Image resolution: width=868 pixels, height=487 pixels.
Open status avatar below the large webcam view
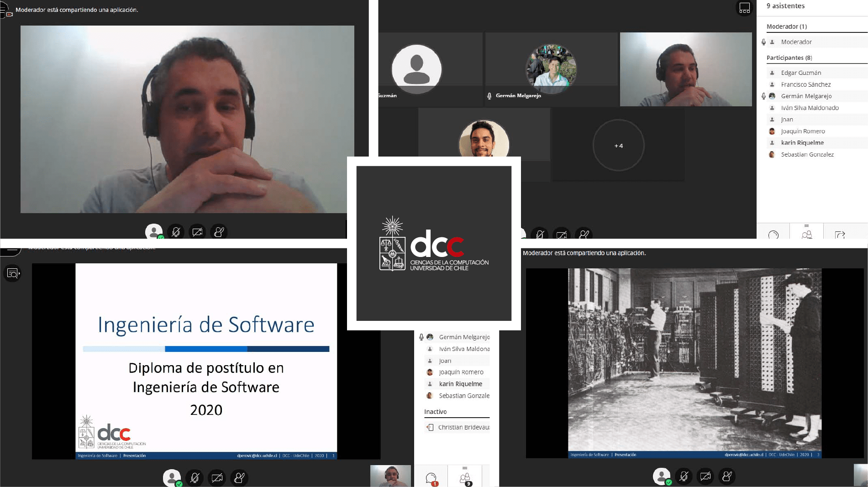[154, 232]
